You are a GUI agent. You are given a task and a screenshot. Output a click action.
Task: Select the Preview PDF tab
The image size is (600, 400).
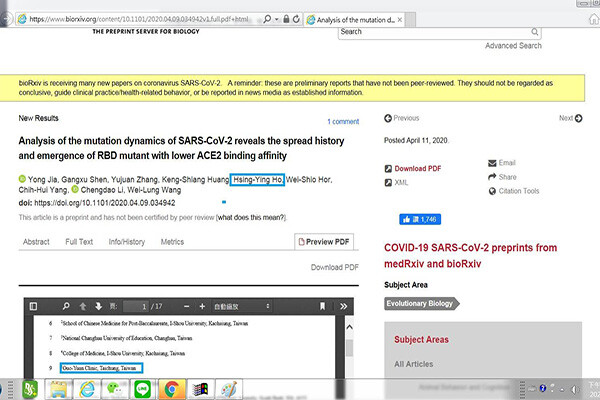[324, 242]
